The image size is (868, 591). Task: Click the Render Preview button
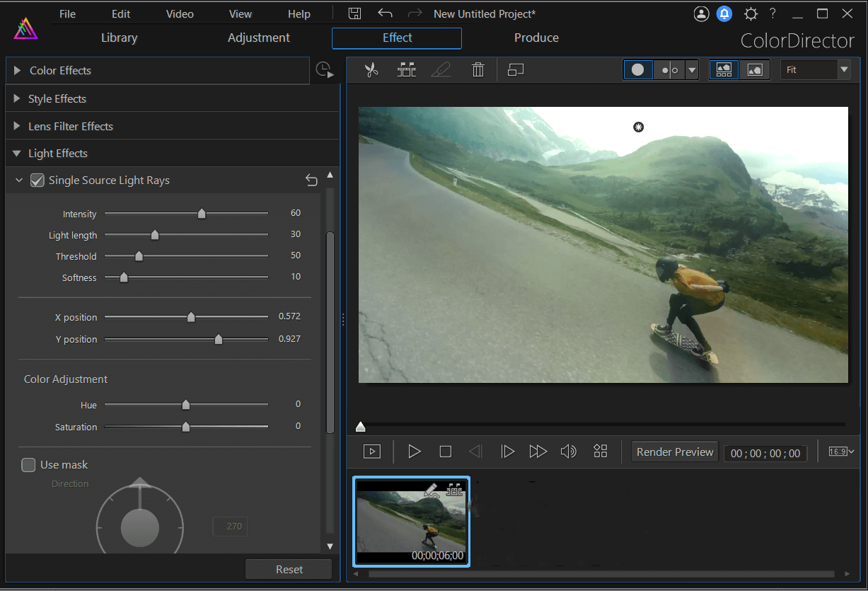pos(675,452)
